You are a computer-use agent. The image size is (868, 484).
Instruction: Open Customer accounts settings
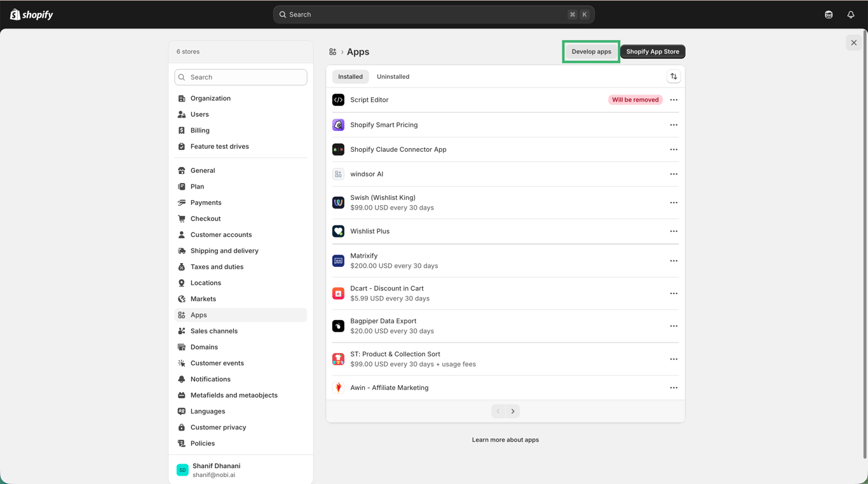241,234
